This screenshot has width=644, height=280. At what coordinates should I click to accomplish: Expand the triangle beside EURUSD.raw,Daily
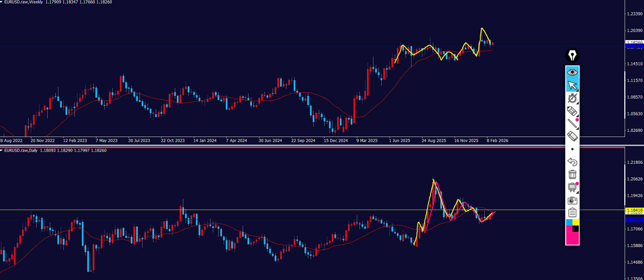2,151
